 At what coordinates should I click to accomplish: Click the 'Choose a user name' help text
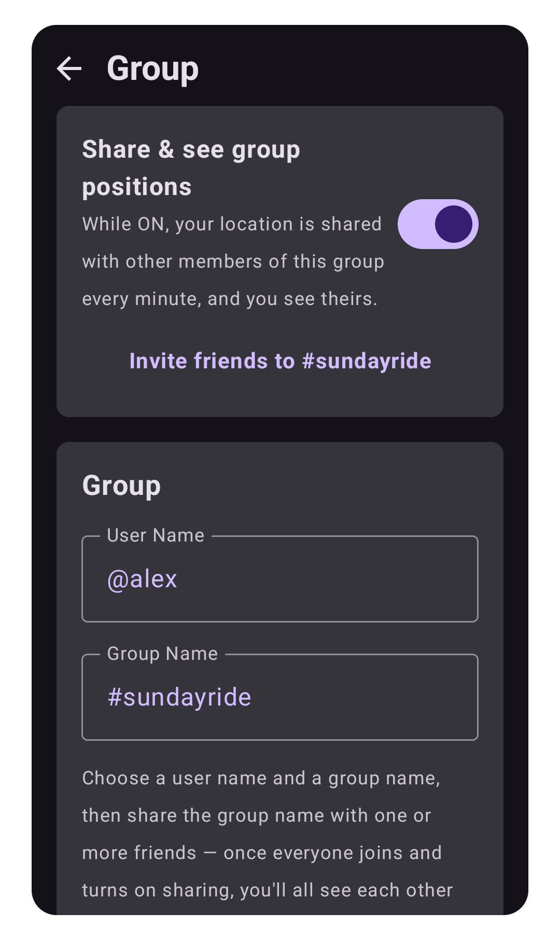point(261,778)
